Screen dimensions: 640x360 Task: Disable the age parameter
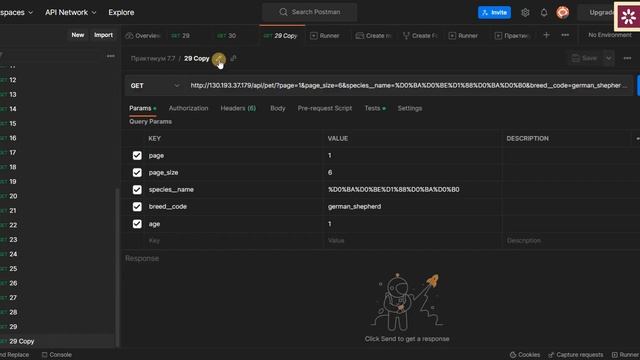pos(137,224)
